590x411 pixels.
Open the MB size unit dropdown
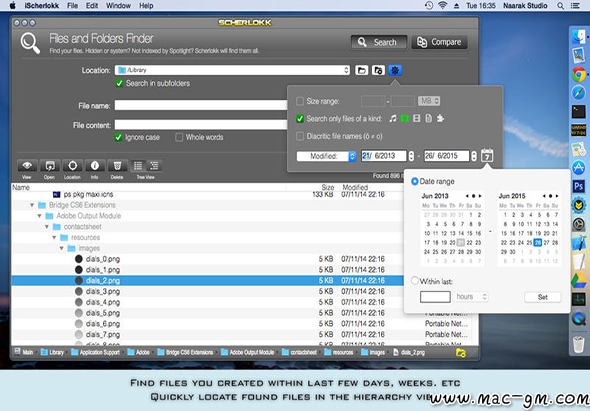429,101
